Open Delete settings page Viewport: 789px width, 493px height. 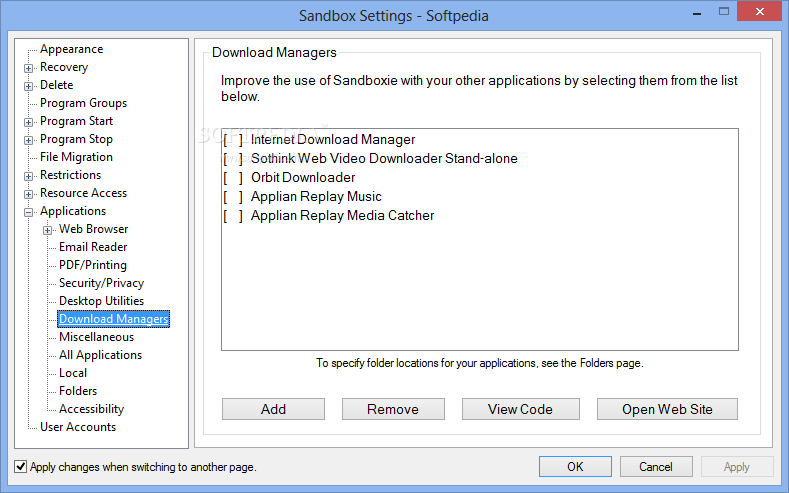coord(56,85)
